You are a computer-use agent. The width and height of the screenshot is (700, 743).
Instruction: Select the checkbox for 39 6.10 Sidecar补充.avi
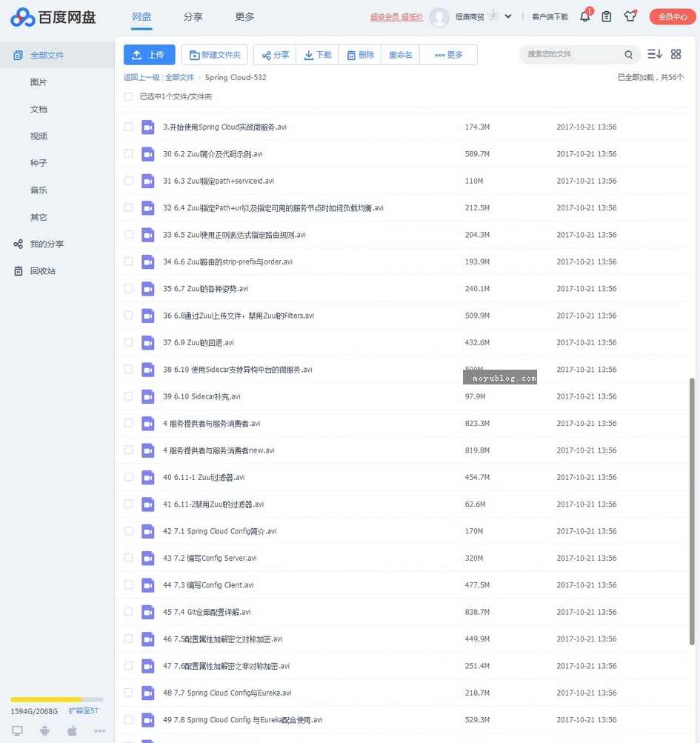point(127,396)
